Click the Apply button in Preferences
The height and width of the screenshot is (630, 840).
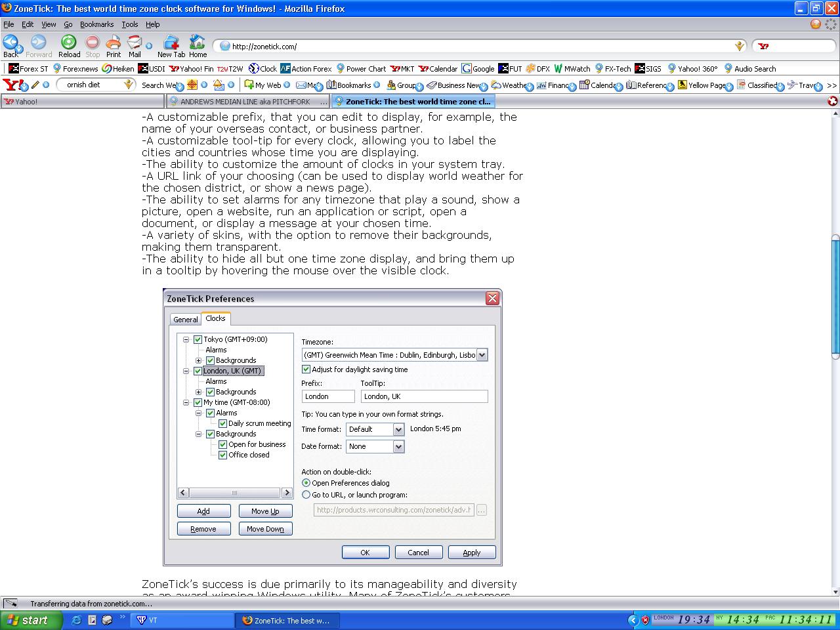(x=472, y=553)
